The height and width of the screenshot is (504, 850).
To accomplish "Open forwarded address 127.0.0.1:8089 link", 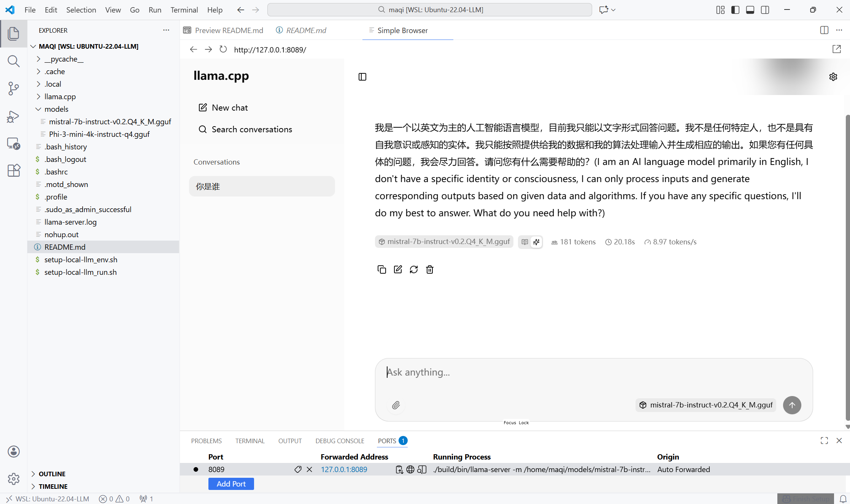I will click(344, 469).
